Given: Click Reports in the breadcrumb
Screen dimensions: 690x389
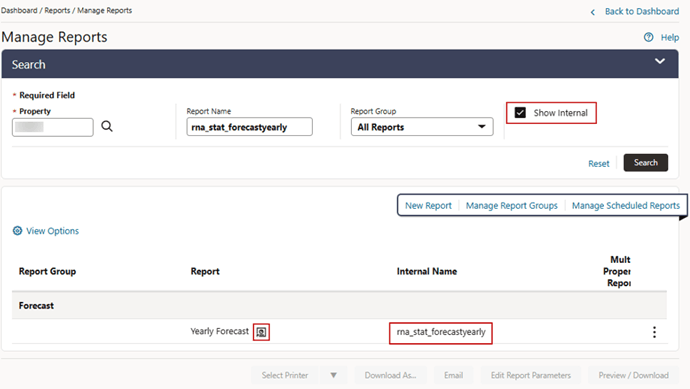Looking at the screenshot, I should click(x=57, y=11).
